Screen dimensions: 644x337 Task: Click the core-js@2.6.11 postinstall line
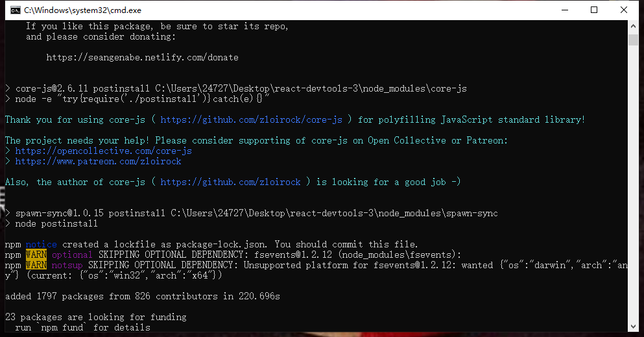236,88
